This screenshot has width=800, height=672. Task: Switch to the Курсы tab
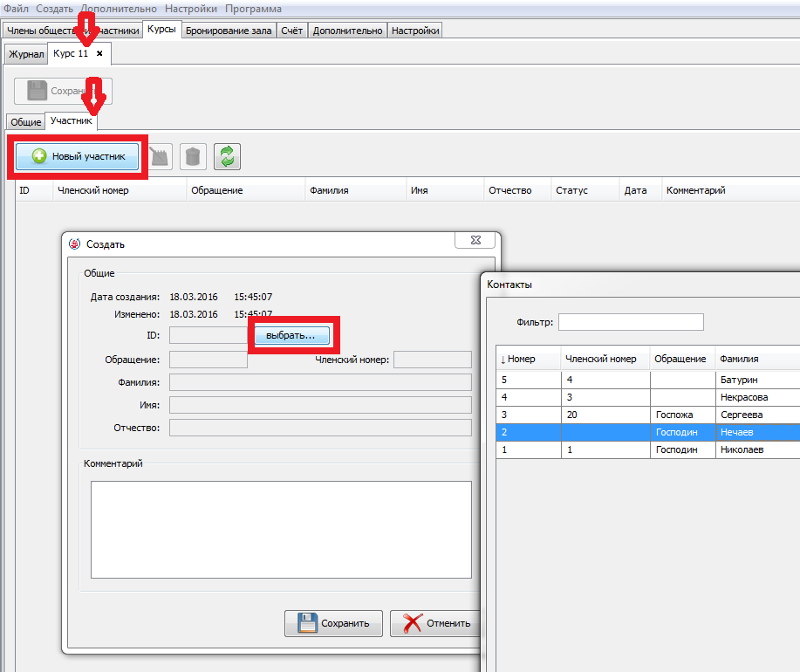[x=161, y=30]
